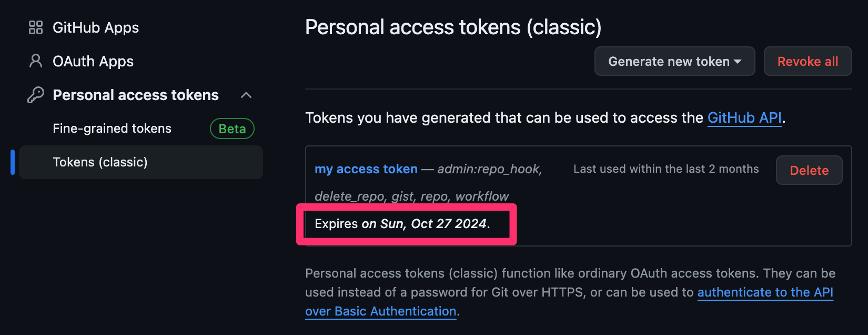868x335 pixels.
Task: Click the Basic Authentication documentation link
Action: coord(380,311)
